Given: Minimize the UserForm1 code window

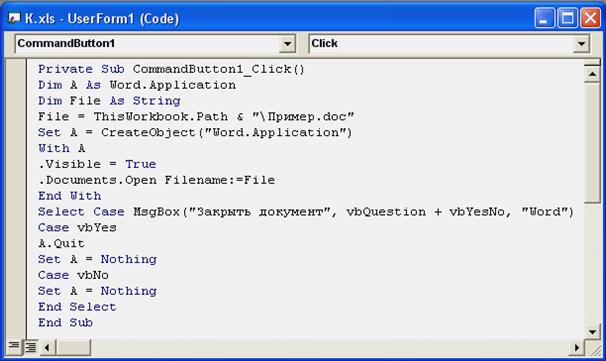Looking at the screenshot, I should tap(544, 18).
